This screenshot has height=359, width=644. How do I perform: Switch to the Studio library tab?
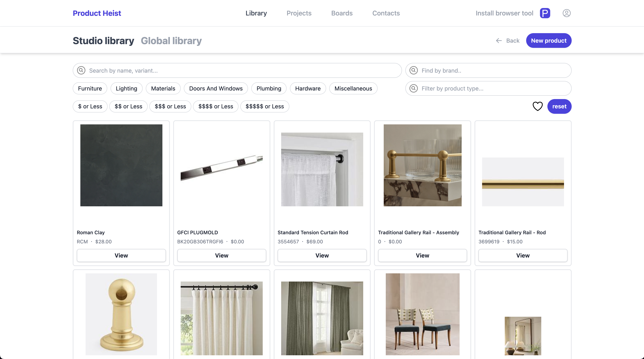(103, 41)
